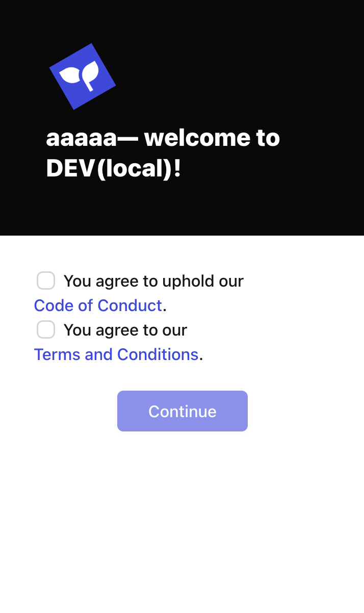Click the blue 'Code of Conduct' text
Screen dimensions: 364x613
[98, 305]
